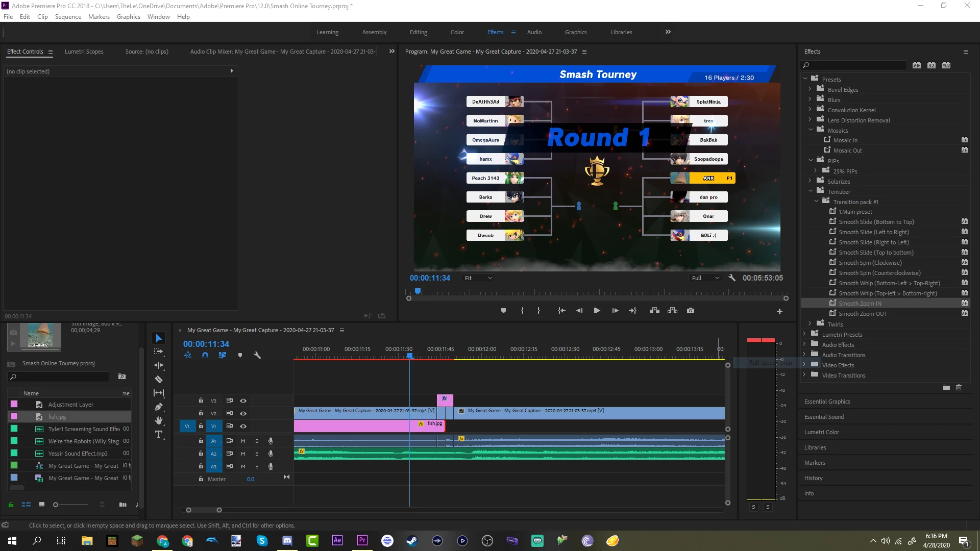The image size is (980, 551).
Task: Solo audio track A2
Action: [x=257, y=454]
